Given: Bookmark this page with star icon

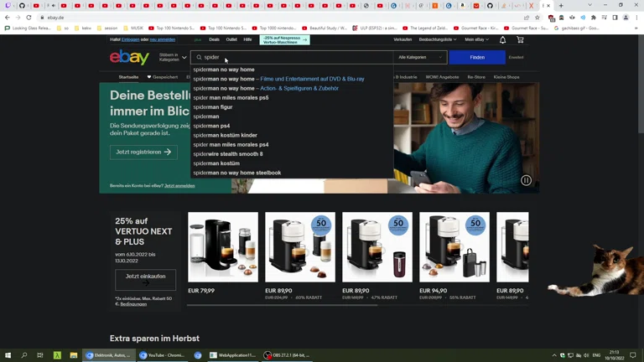Looking at the screenshot, I should [x=538, y=17].
